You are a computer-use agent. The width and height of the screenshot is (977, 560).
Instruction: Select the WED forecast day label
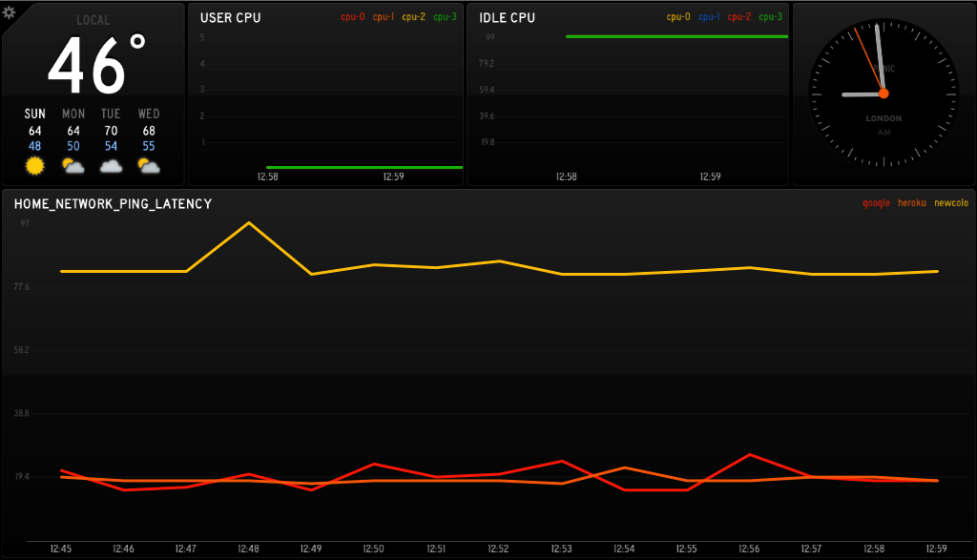[x=149, y=114]
